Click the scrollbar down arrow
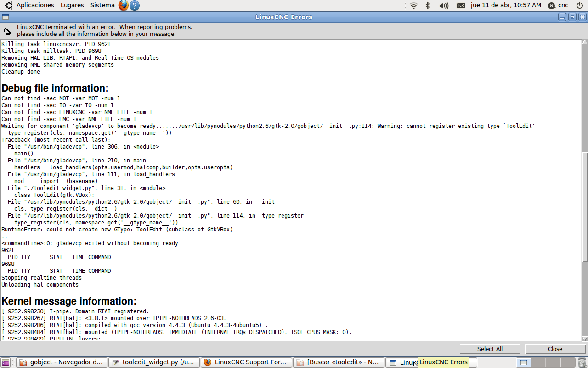The image size is (588, 368). pos(584,338)
